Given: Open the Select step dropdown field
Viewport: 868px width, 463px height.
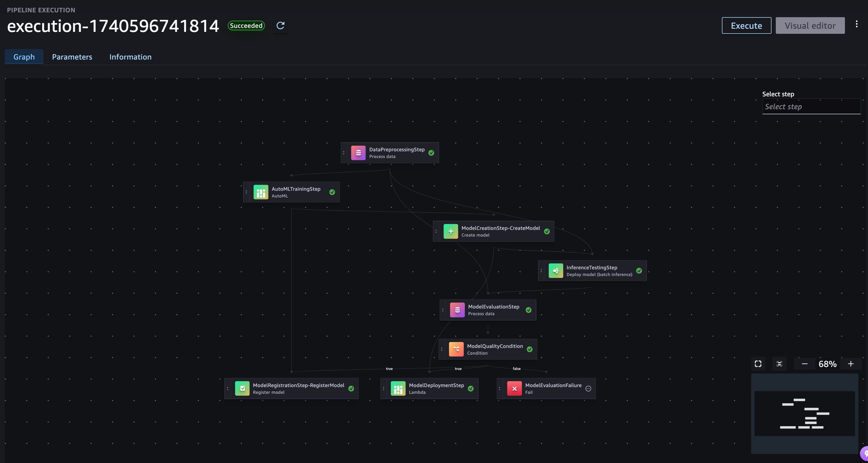Looking at the screenshot, I should coord(811,106).
